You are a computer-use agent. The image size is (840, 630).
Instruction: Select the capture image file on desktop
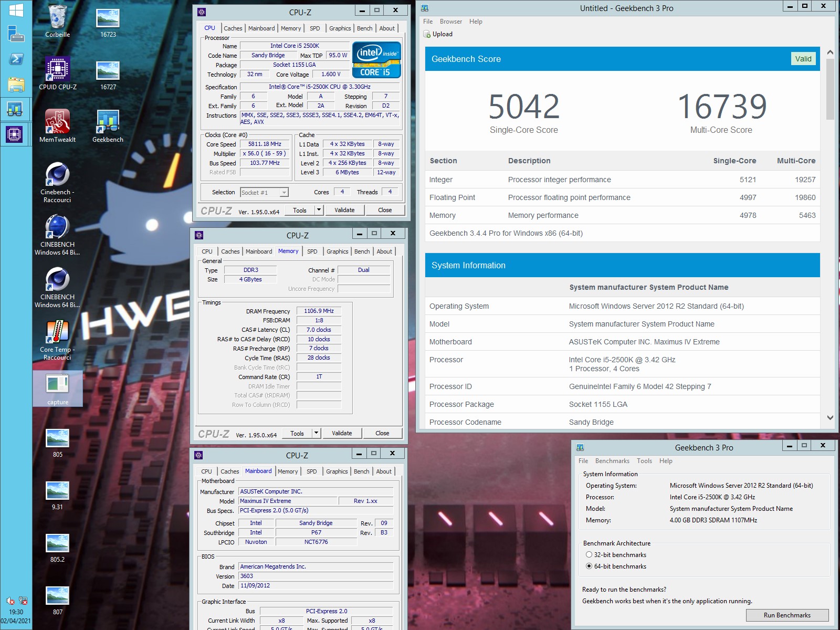pyautogui.click(x=58, y=389)
